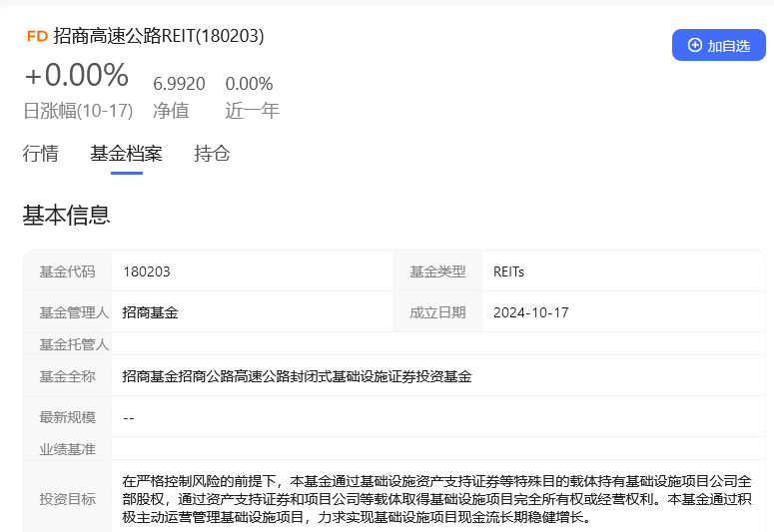Click the 基本信息 section heading
The width and height of the screenshot is (774, 532).
tap(66, 216)
